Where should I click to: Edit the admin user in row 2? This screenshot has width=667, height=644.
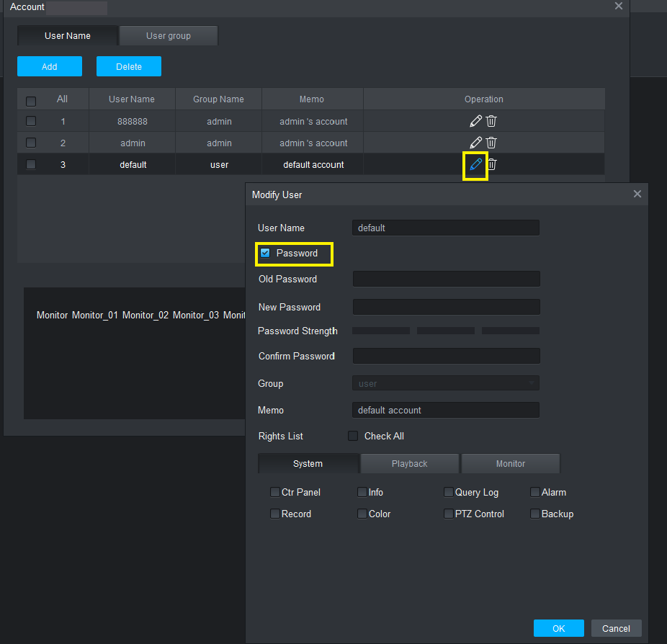pos(475,143)
